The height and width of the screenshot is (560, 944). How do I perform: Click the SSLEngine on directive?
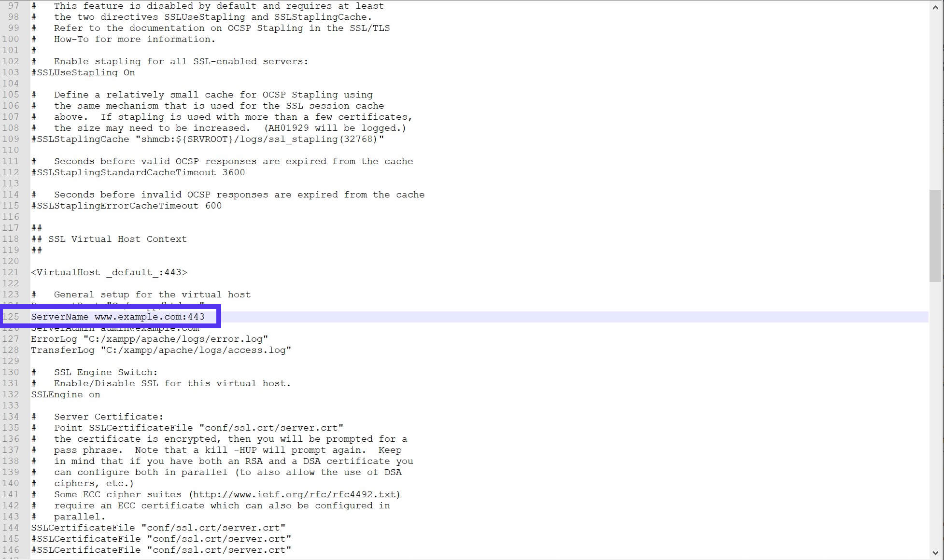65,394
